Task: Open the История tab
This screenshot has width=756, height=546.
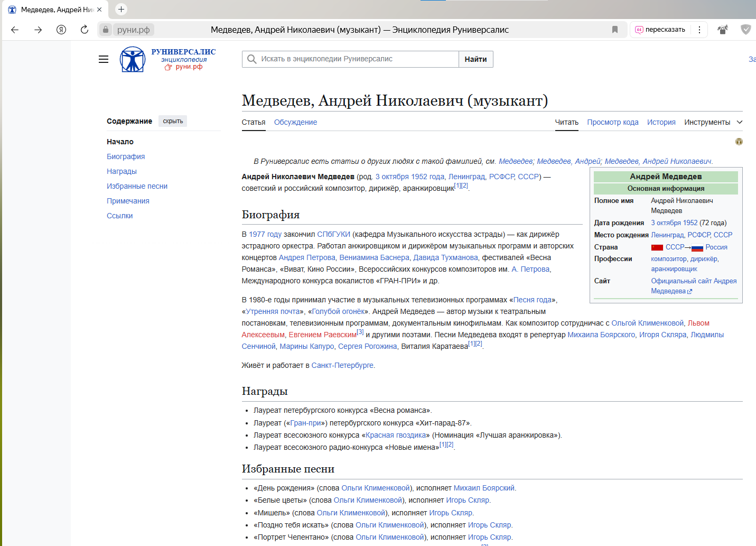Action: (661, 122)
